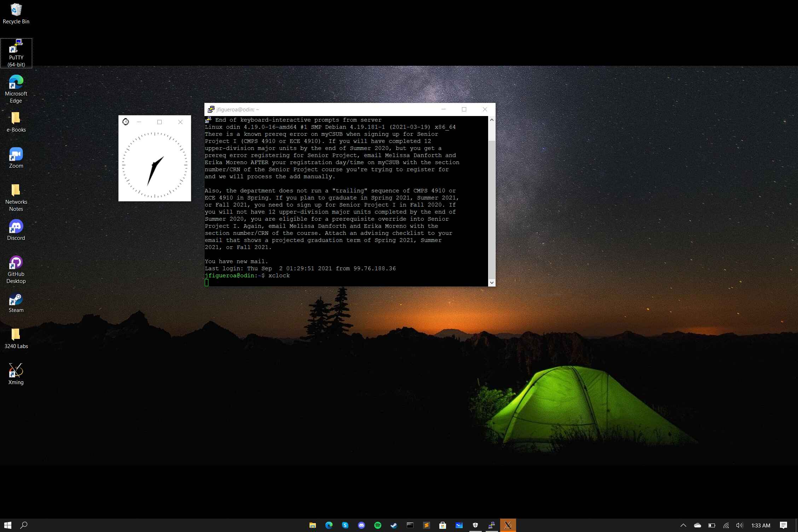Screen dimensions: 798x532
Task: Maximize the xclock window
Action: (x=160, y=122)
